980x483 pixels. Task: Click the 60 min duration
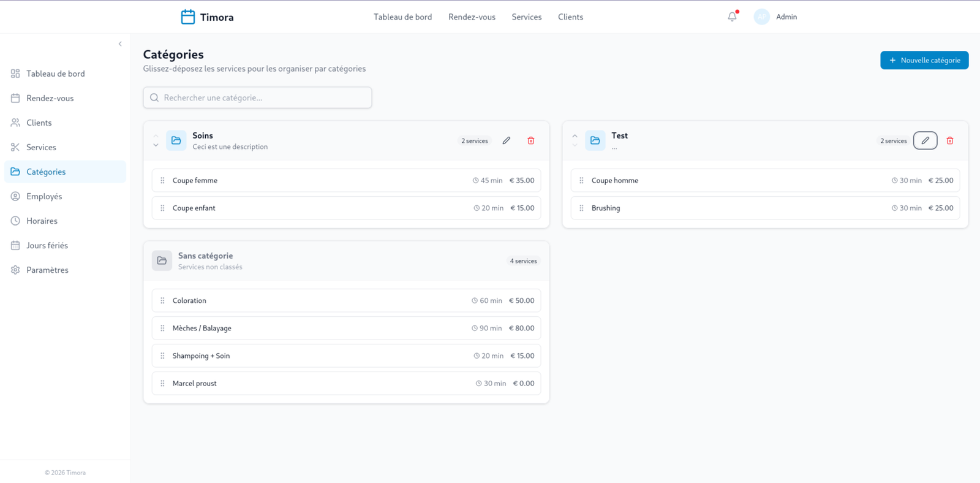[x=487, y=300]
